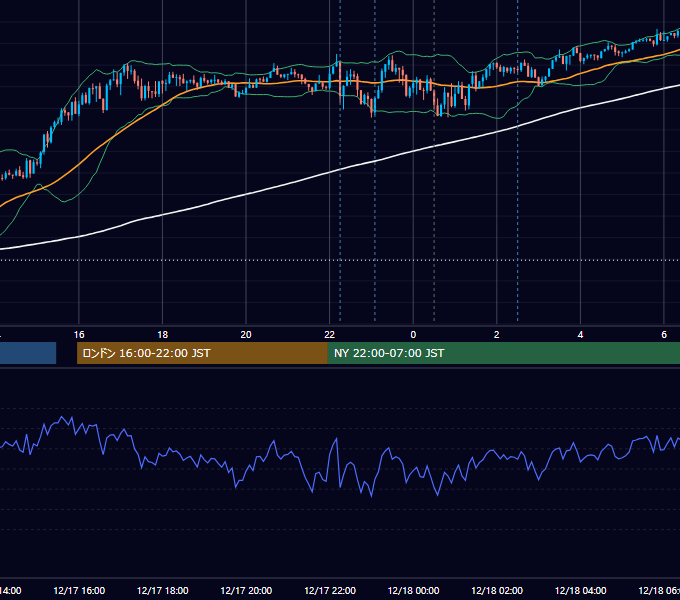Click the 20 hour label on upper axis
The height and width of the screenshot is (600, 680).
coord(246,335)
